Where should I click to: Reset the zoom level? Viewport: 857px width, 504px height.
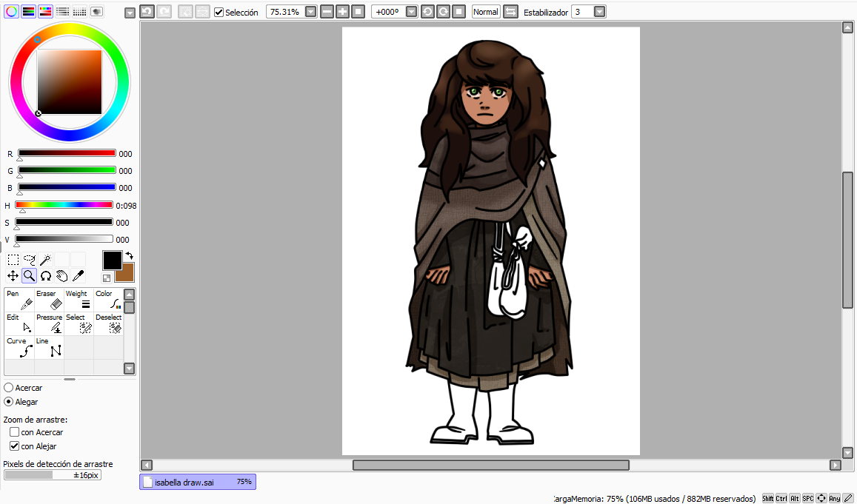click(358, 11)
